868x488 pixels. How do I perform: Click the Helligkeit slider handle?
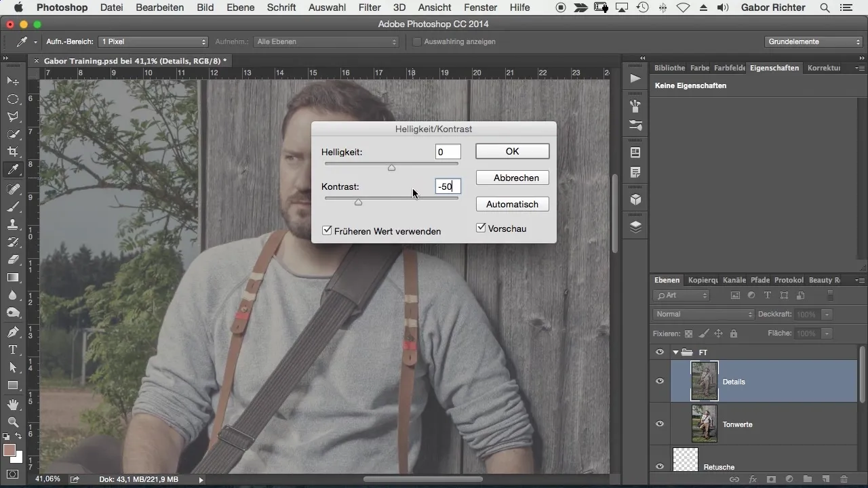point(391,167)
